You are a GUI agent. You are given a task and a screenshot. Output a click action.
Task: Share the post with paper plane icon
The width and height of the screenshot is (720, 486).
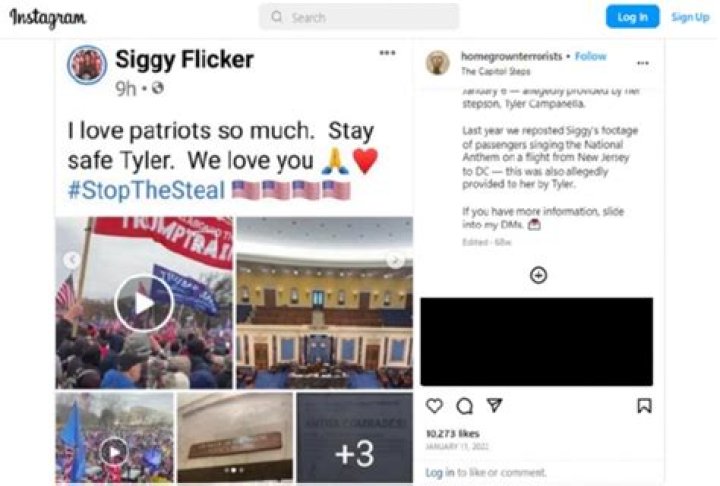click(494, 405)
